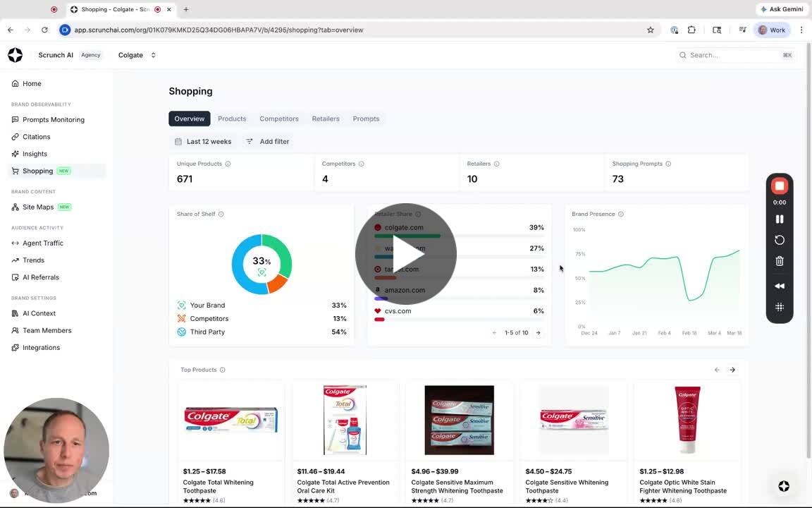Go to next page of Top Products
The height and width of the screenshot is (508, 812).
coord(732,370)
